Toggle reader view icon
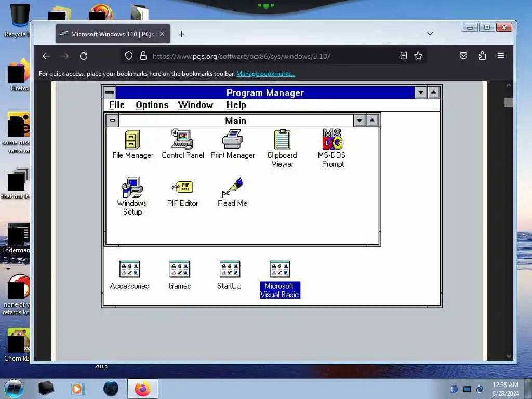Viewport: 532px width, 399px height. [403, 56]
